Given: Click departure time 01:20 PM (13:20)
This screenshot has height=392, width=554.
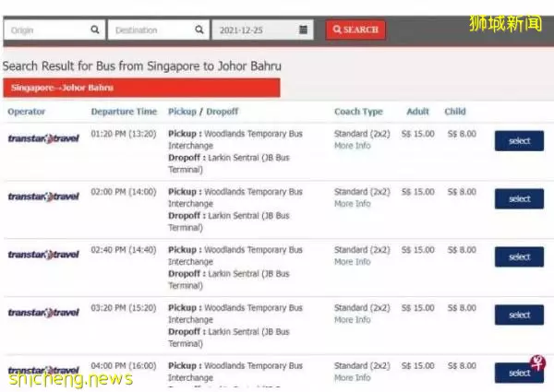Looking at the screenshot, I should [x=124, y=134].
